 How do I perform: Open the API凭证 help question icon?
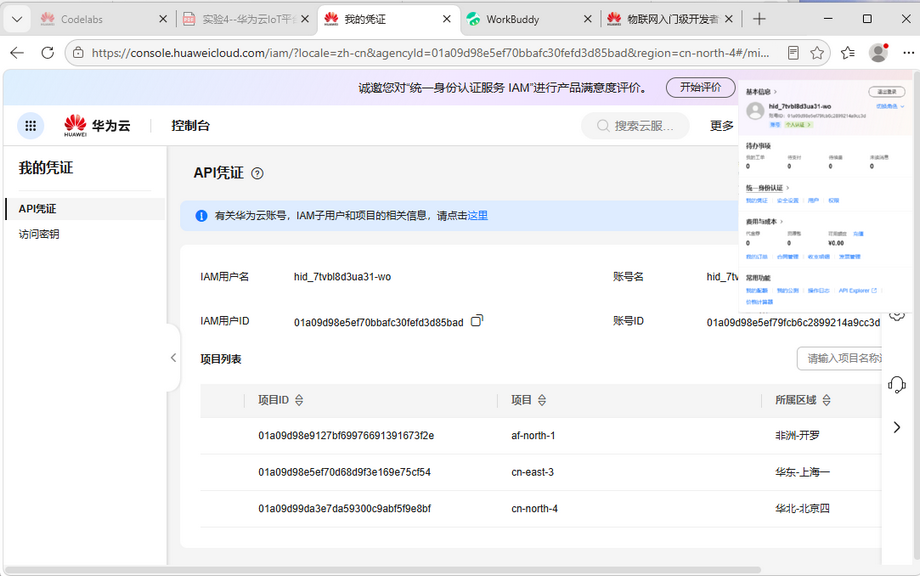[257, 173]
